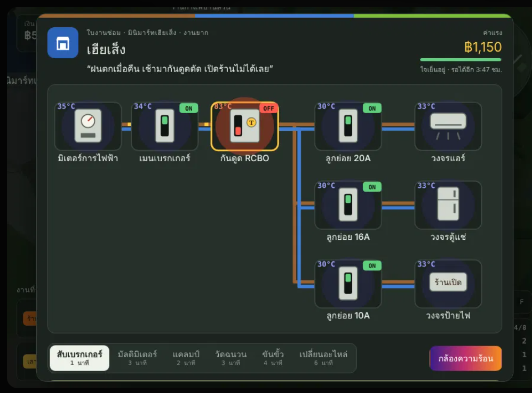Click the ลูกย่อย 16A breaker switch icon
Image resolution: width=532 pixels, height=393 pixels.
pos(348,205)
